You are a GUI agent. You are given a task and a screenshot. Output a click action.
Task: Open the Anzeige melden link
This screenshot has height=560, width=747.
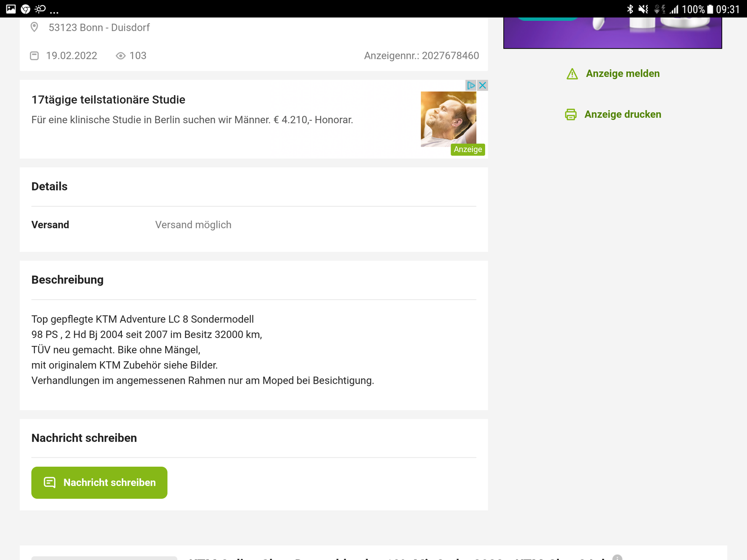click(622, 73)
